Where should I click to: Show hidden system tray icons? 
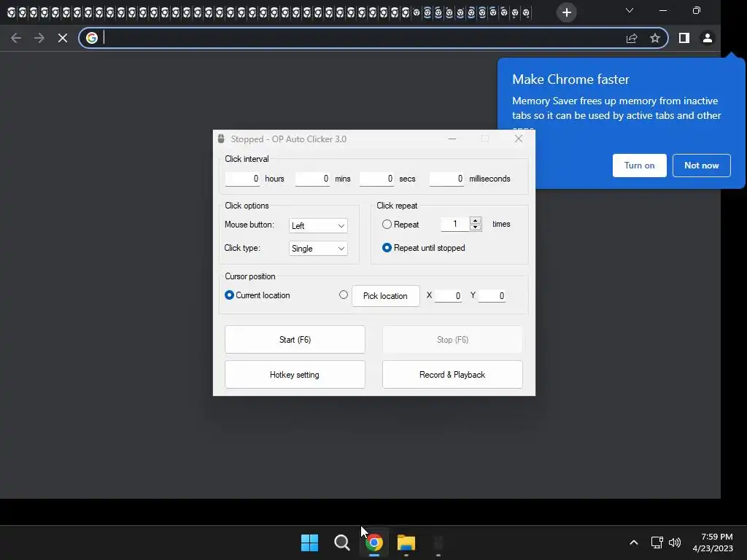tap(634, 542)
